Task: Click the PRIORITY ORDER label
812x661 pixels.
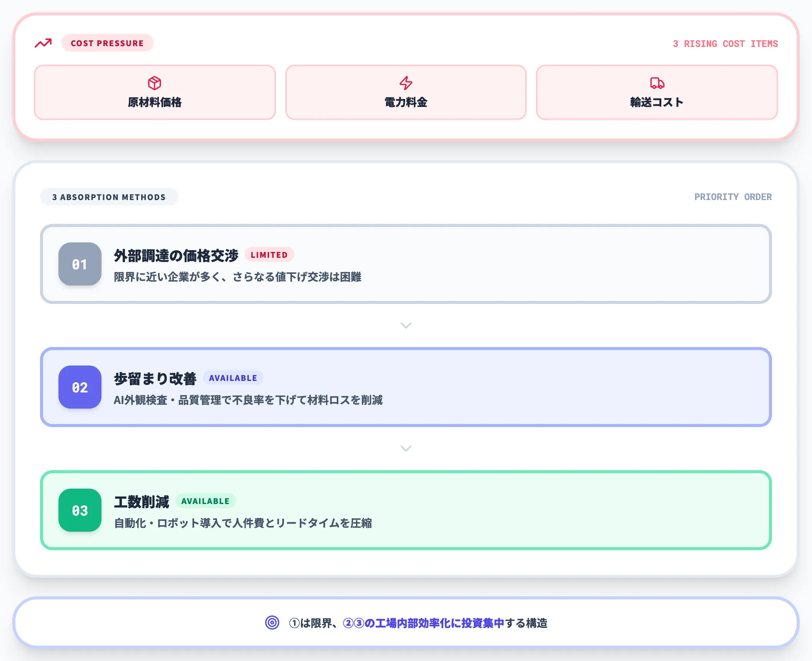Action: [733, 197]
